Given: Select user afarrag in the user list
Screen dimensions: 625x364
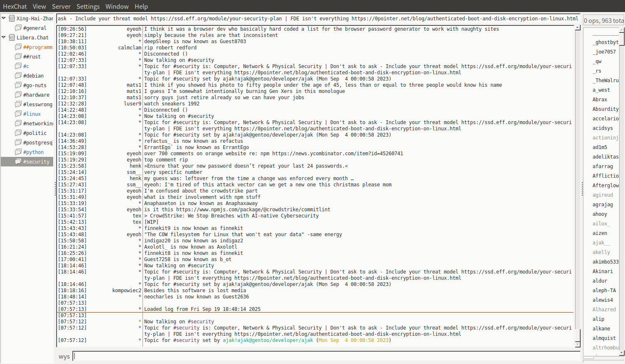Looking at the screenshot, I should (603, 166).
